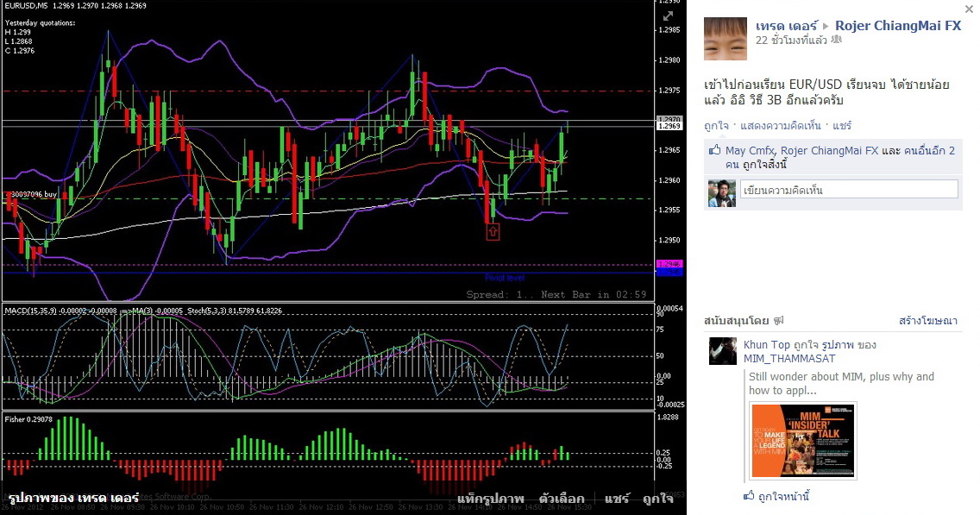This screenshot has height=515, width=980.
Task: Click the เขียนความคิดเห็น comment box
Action: coord(849,190)
